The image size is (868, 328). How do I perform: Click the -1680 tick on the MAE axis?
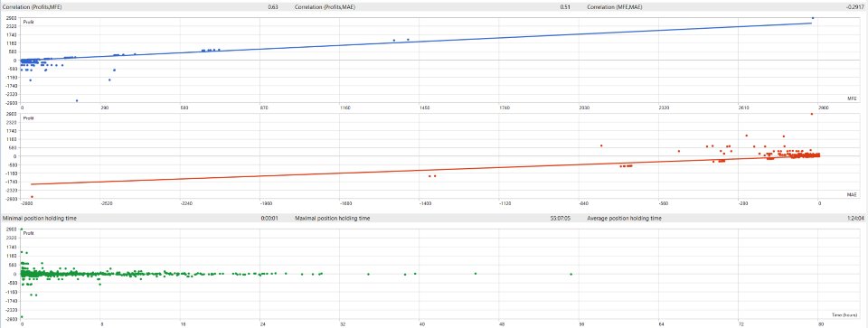pyautogui.click(x=345, y=203)
